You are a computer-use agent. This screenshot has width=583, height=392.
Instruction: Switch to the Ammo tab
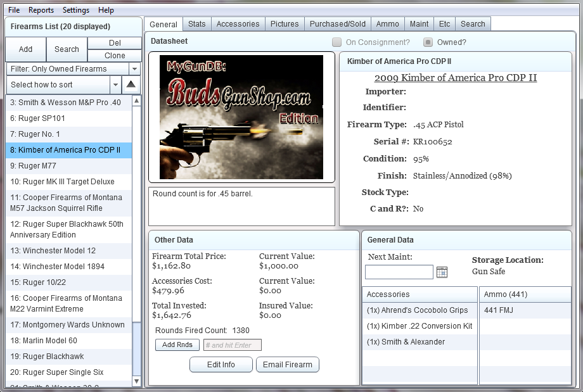click(x=387, y=24)
